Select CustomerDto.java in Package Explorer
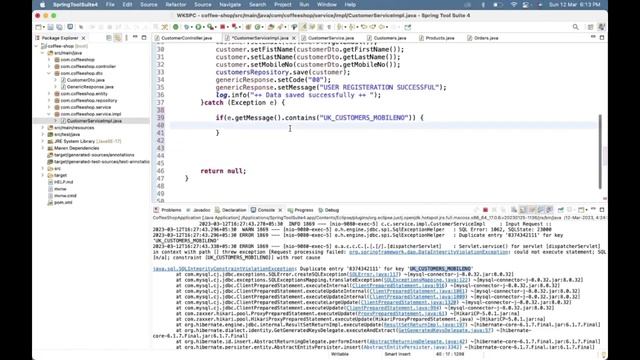Screen dimensions: 640x360 (x=86, y=80)
